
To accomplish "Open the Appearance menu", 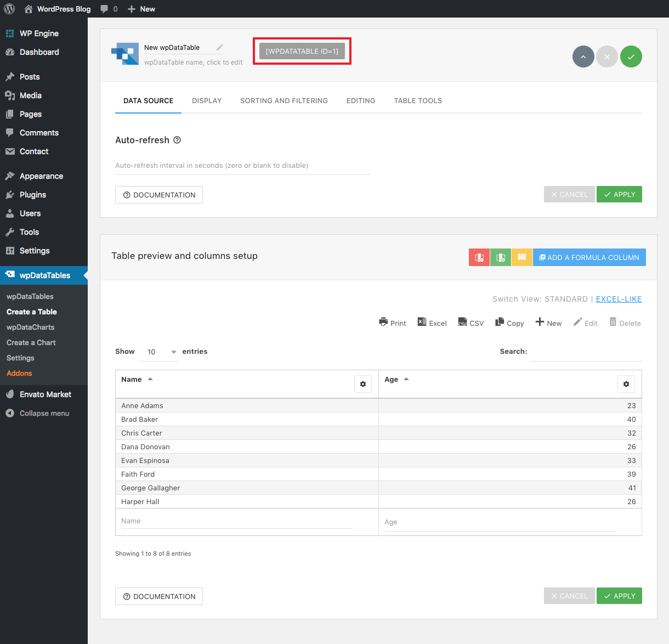I will tap(44, 176).
